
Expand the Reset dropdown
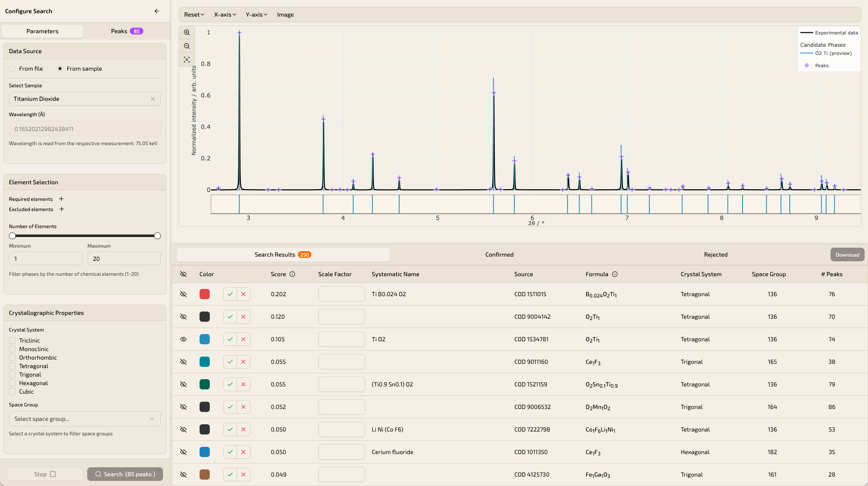pos(194,14)
